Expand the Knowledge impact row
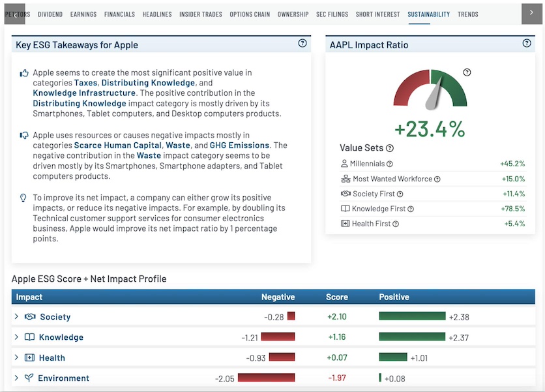Screen dimensions: 545x392 [16, 337]
